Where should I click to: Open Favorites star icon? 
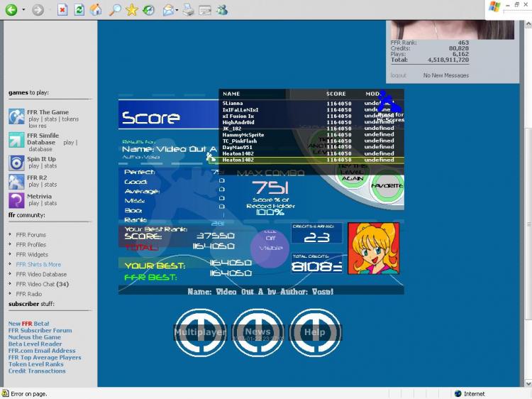click(x=132, y=10)
